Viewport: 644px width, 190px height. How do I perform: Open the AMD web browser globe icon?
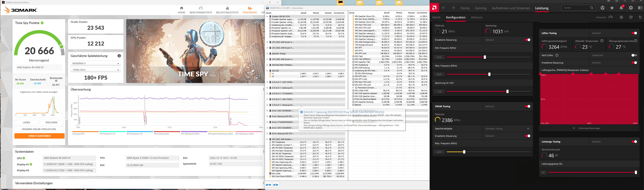click(x=603, y=8)
